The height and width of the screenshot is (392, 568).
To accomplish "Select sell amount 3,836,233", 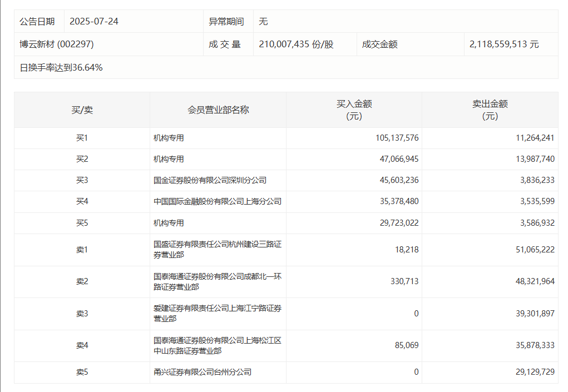I will click(537, 180).
